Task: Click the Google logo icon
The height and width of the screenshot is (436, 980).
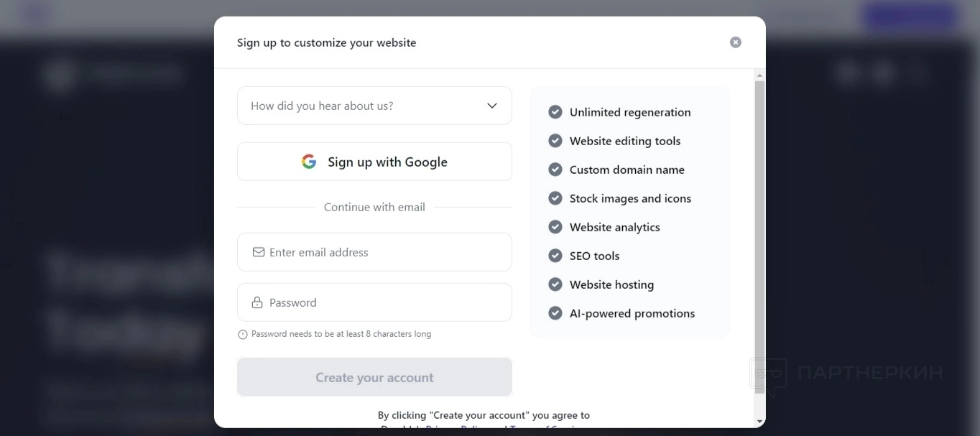Action: (309, 162)
